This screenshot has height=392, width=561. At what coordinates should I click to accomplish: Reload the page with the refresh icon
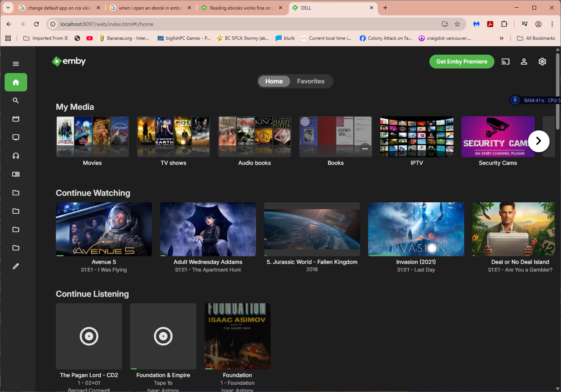(36, 24)
